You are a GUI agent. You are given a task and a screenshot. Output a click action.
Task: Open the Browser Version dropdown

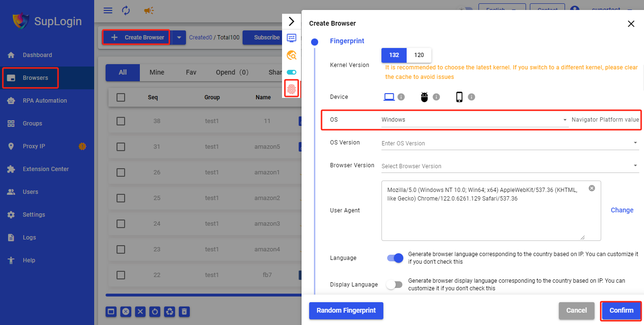(510, 166)
